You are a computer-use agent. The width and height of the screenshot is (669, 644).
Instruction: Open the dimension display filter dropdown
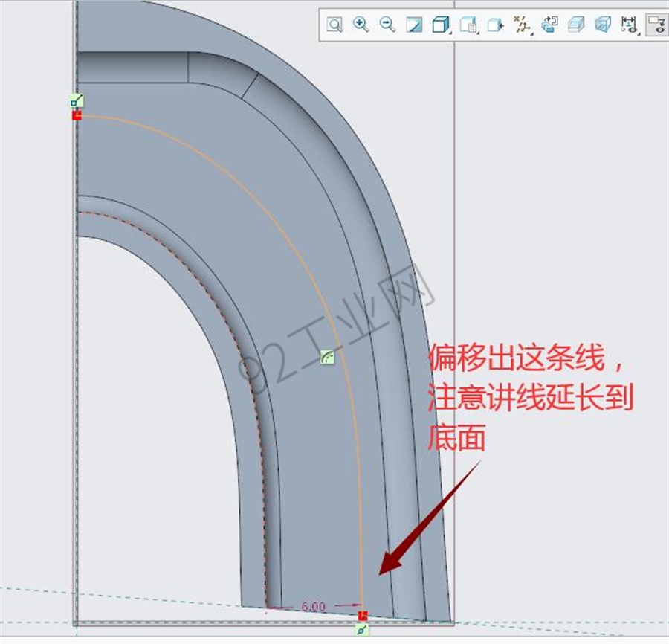click(630, 25)
